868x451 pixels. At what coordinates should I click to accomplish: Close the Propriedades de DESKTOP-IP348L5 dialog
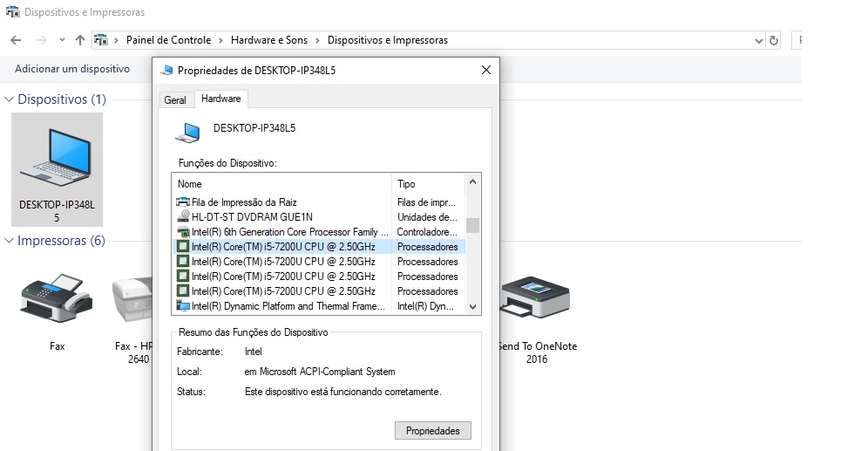point(486,70)
